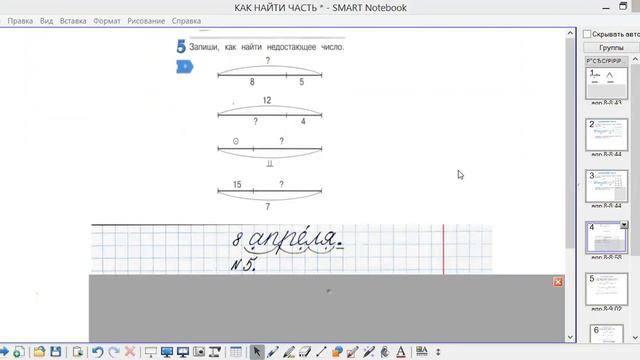Viewport: 640px width, 360px height.
Task: Open the screen capture toolbar
Action: 199,351
